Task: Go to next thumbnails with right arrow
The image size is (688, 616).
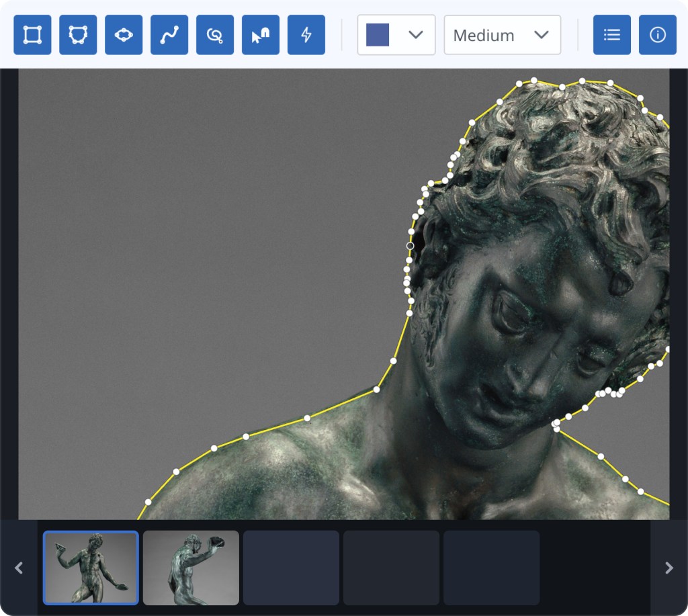Action: coord(669,568)
